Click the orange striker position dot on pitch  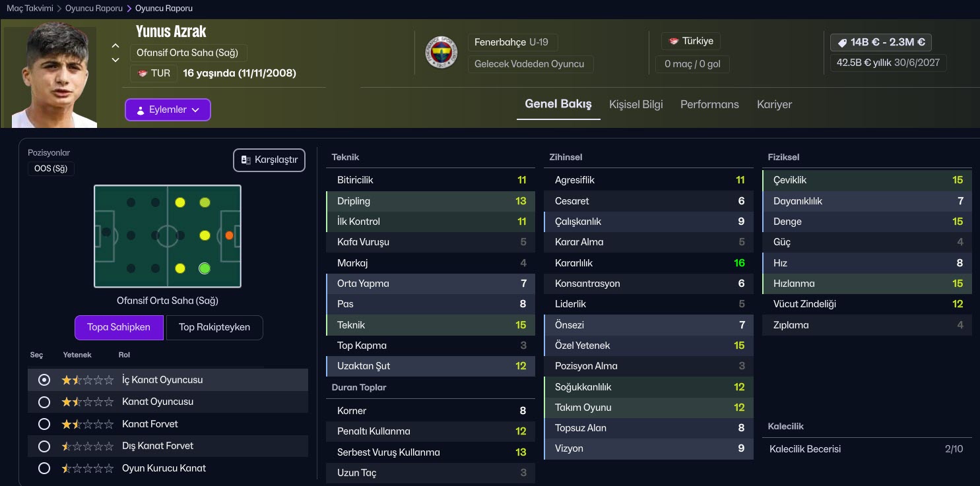229,235
